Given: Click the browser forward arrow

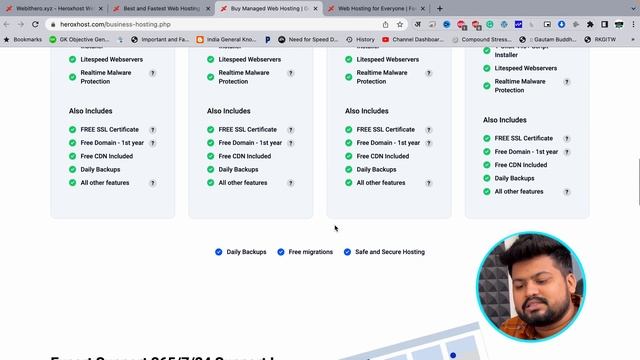Looking at the screenshot, I should (21, 24).
